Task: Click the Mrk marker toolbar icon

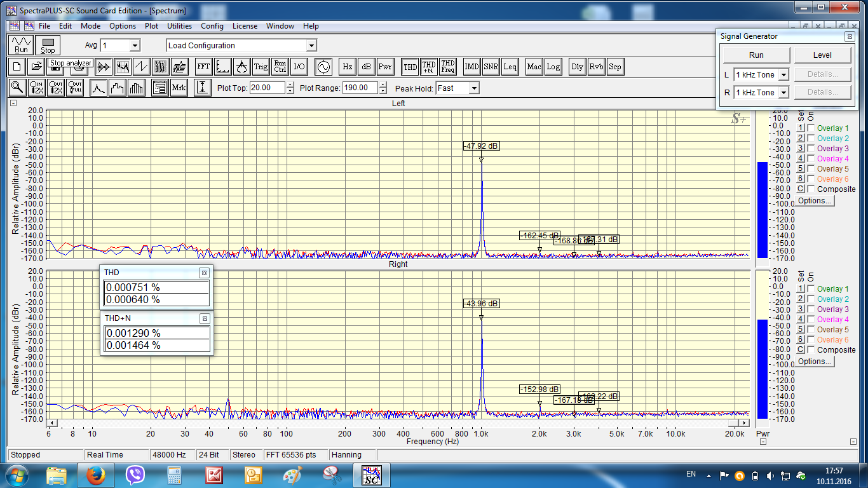Action: pyautogui.click(x=179, y=88)
